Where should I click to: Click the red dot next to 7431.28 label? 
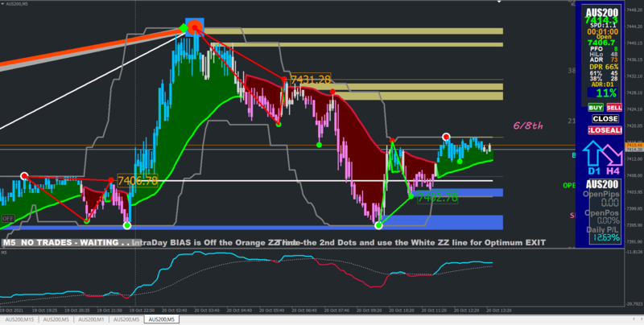(x=284, y=79)
